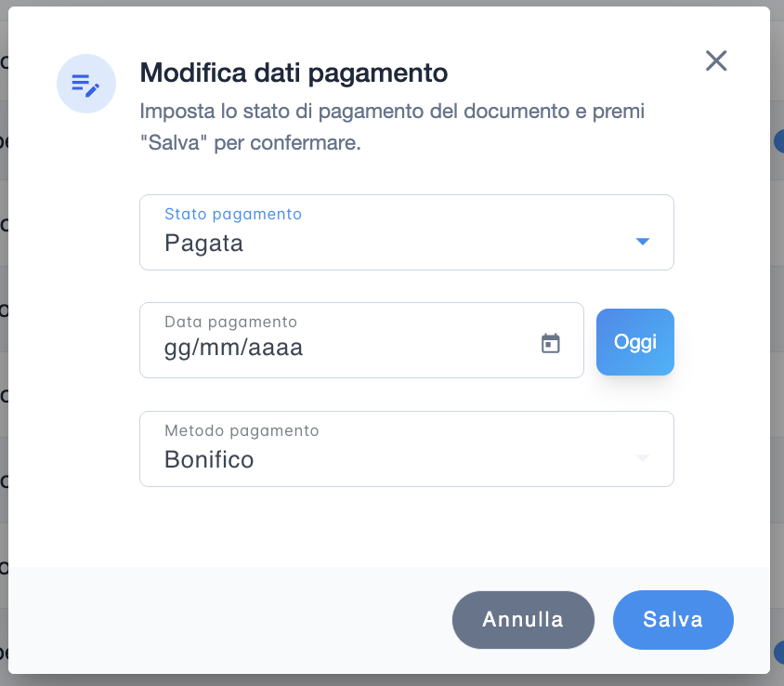Open the Stato pagamento combo box
This screenshot has height=686, width=784.
406,232
